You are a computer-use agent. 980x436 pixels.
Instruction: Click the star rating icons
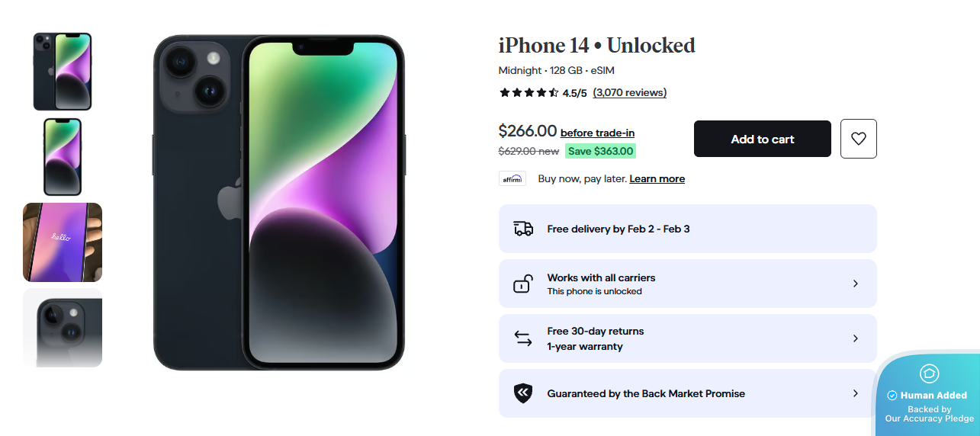coord(529,93)
